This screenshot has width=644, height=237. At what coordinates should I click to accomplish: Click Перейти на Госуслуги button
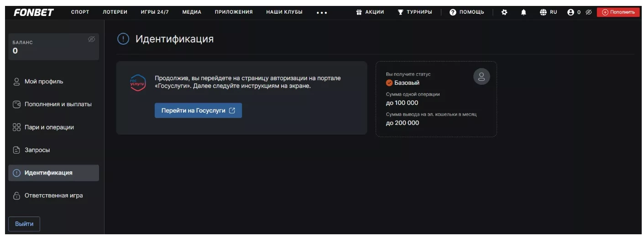198,110
